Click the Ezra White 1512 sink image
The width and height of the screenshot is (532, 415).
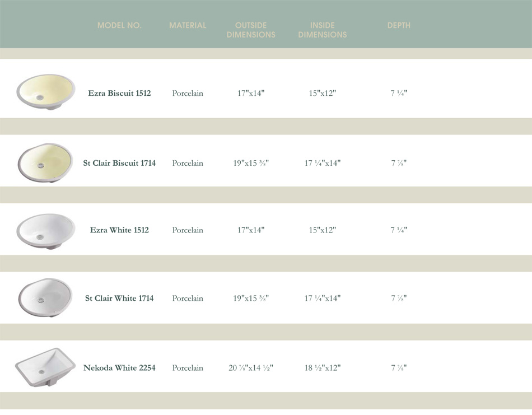[x=45, y=231]
